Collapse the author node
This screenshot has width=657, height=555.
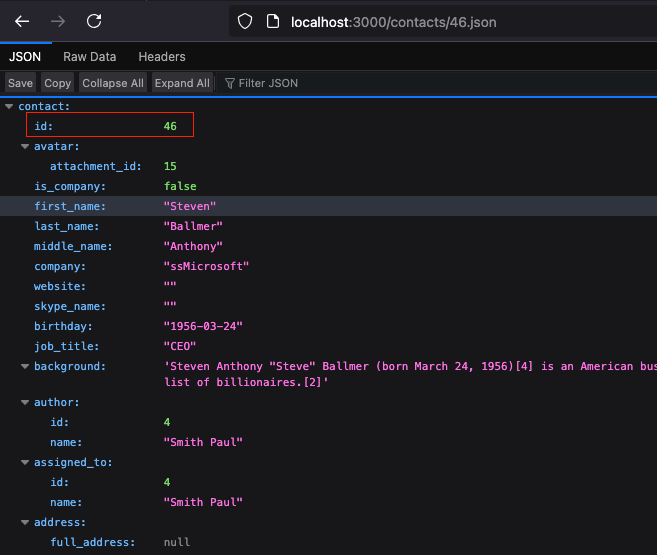coord(25,402)
